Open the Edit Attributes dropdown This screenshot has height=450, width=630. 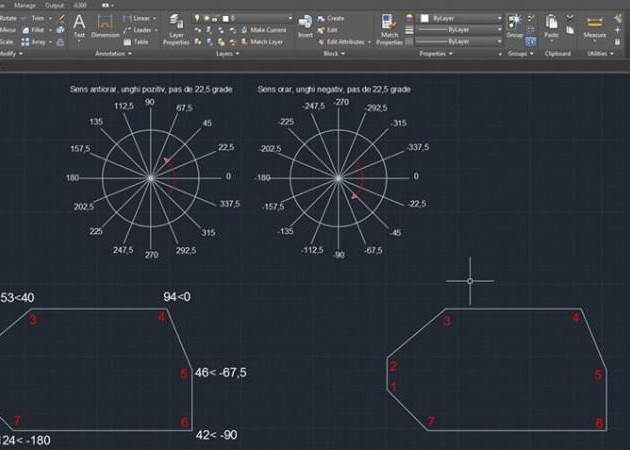367,42
